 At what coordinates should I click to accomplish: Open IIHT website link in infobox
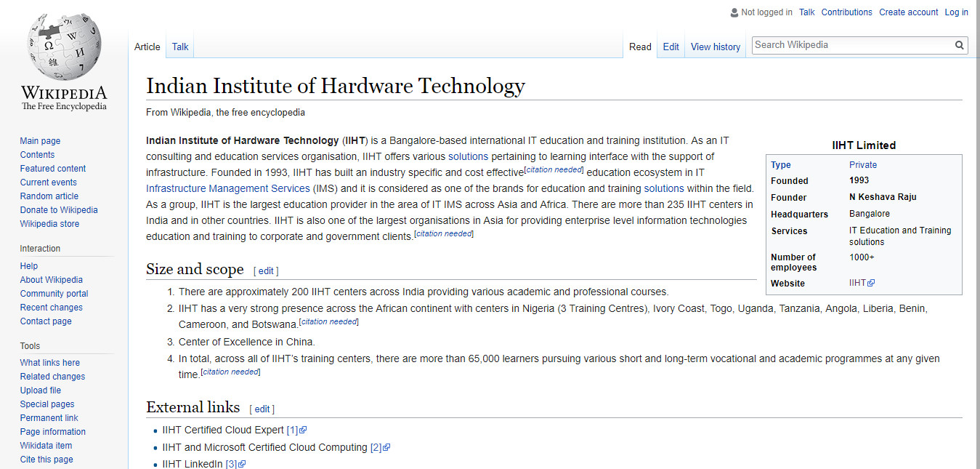click(x=858, y=284)
